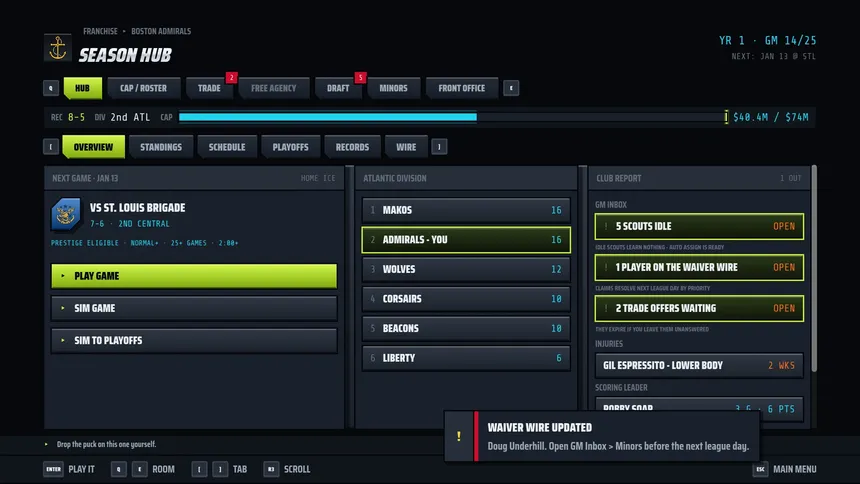Click the alert mark on Trade Offers Waiting
The width and height of the screenshot is (860, 484).
click(x=606, y=308)
